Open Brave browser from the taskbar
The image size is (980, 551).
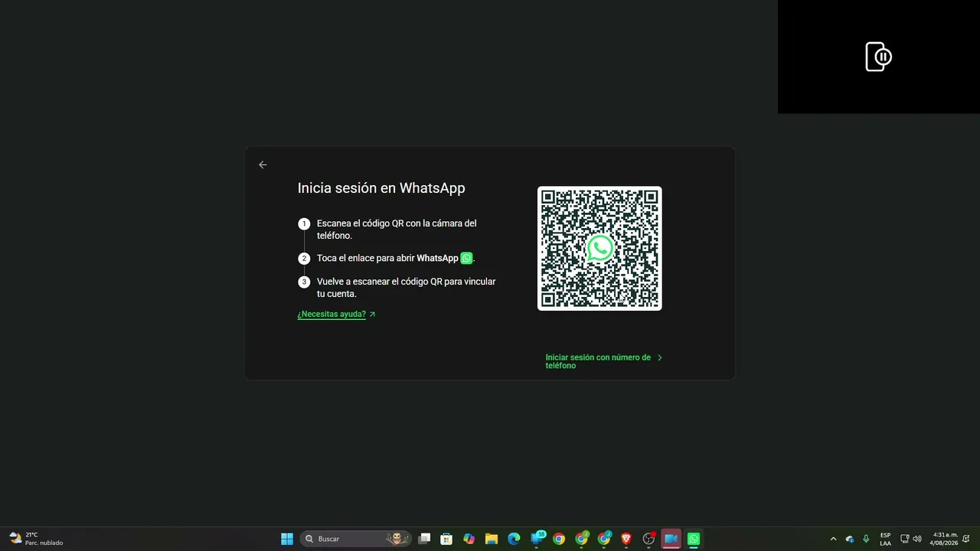coord(626,539)
